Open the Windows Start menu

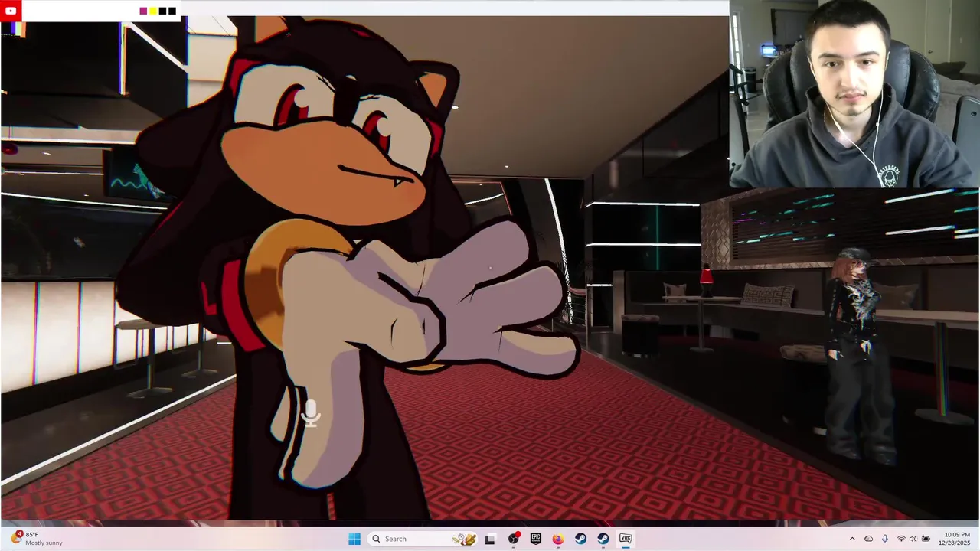(x=354, y=539)
